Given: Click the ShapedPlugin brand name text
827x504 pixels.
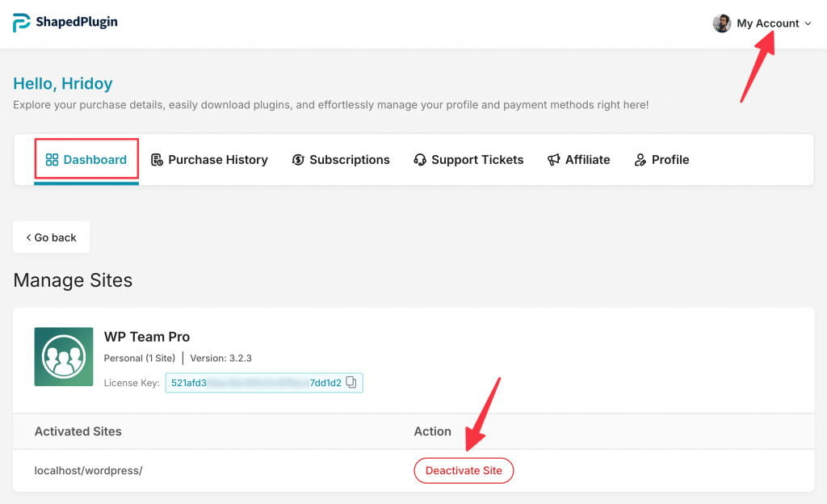Looking at the screenshot, I should 77,22.
